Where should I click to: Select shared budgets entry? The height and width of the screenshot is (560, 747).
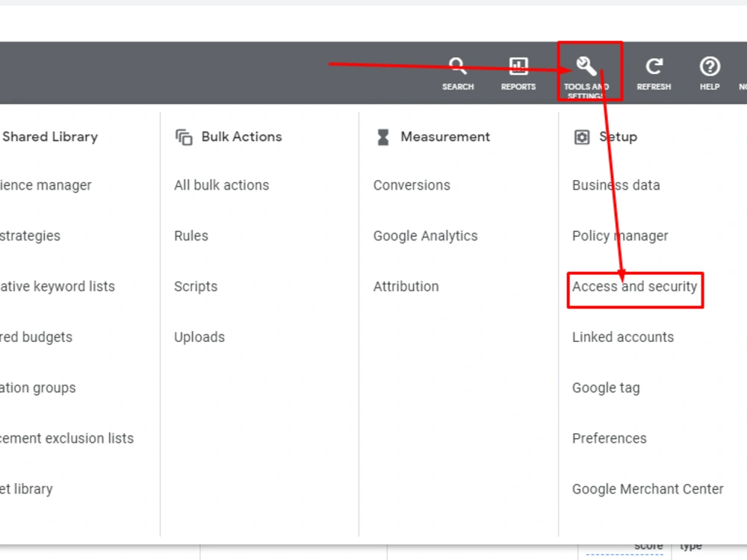point(36,337)
